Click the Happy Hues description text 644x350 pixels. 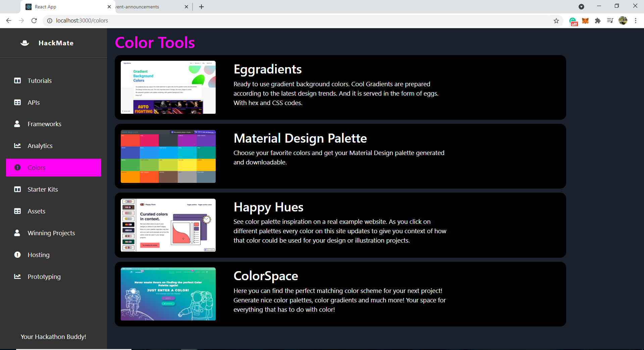[340, 231]
